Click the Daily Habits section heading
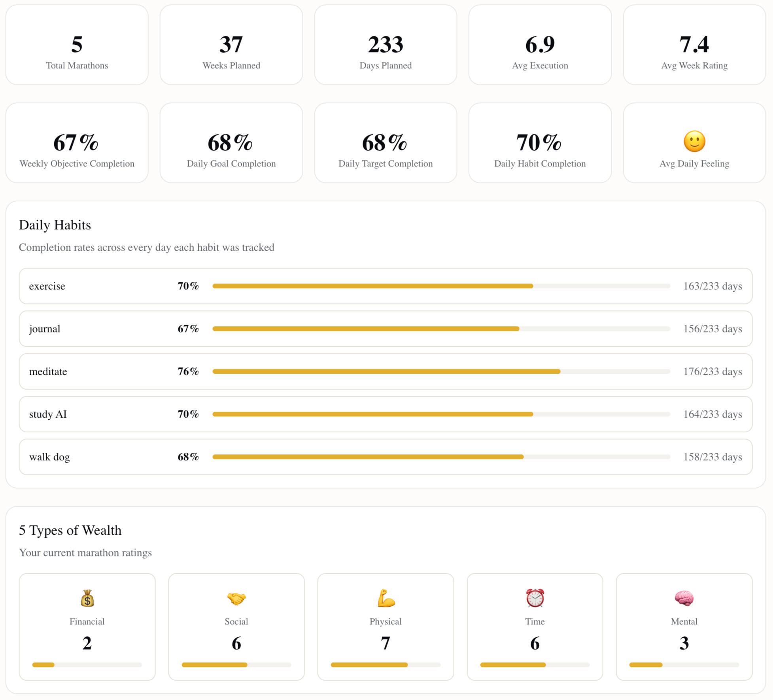773x700 pixels. (55, 225)
